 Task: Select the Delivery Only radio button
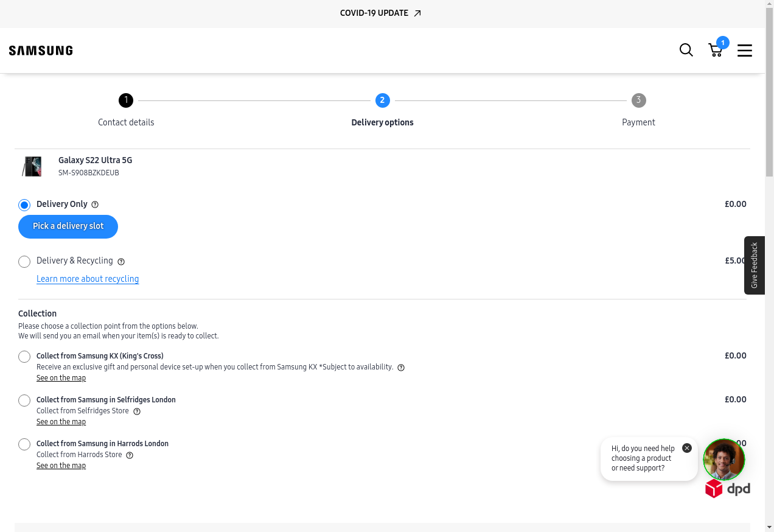(x=24, y=205)
